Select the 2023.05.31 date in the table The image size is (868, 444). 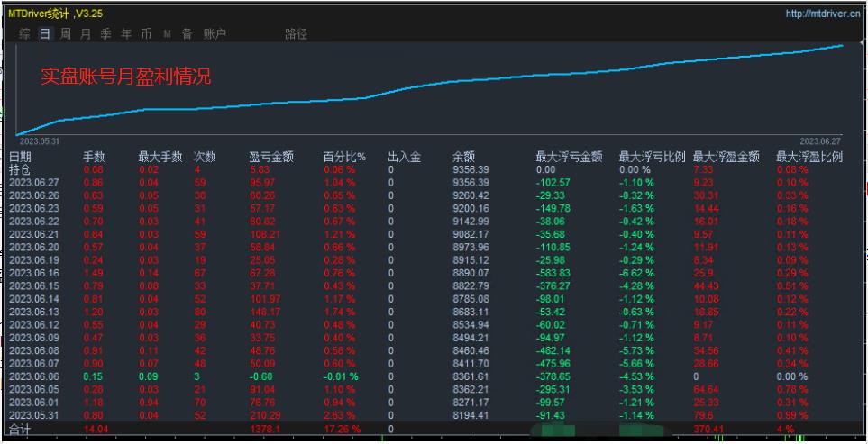pos(33,415)
